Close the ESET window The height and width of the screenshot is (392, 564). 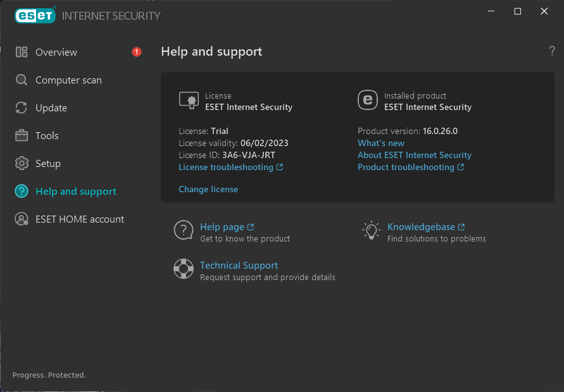[x=544, y=11]
